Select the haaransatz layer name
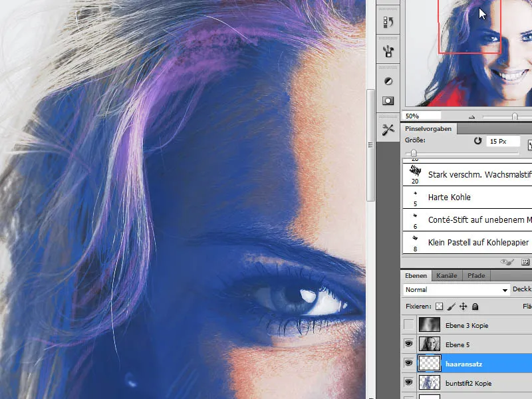 coord(464,364)
